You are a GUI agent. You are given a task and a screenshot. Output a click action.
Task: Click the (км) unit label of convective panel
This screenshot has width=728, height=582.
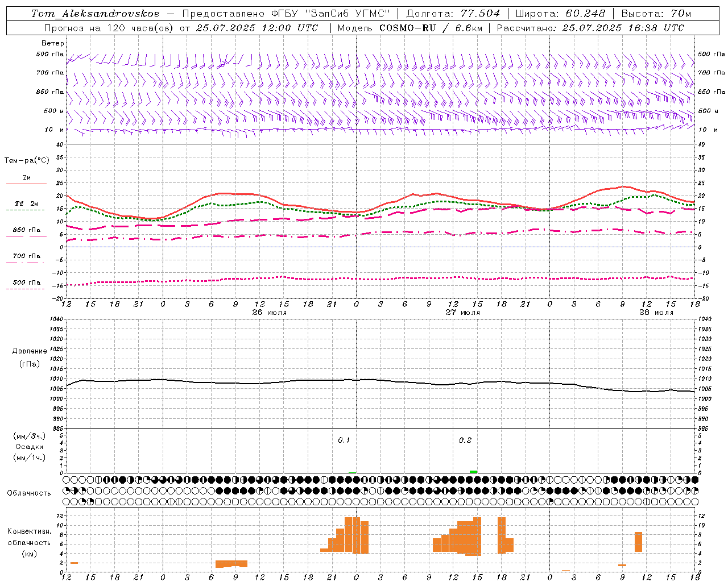30,554
